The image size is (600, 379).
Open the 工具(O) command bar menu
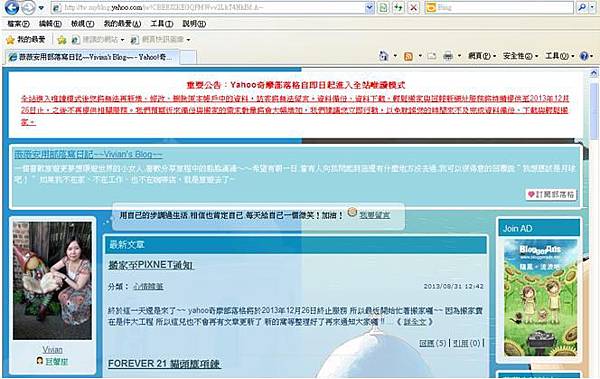[x=559, y=56]
